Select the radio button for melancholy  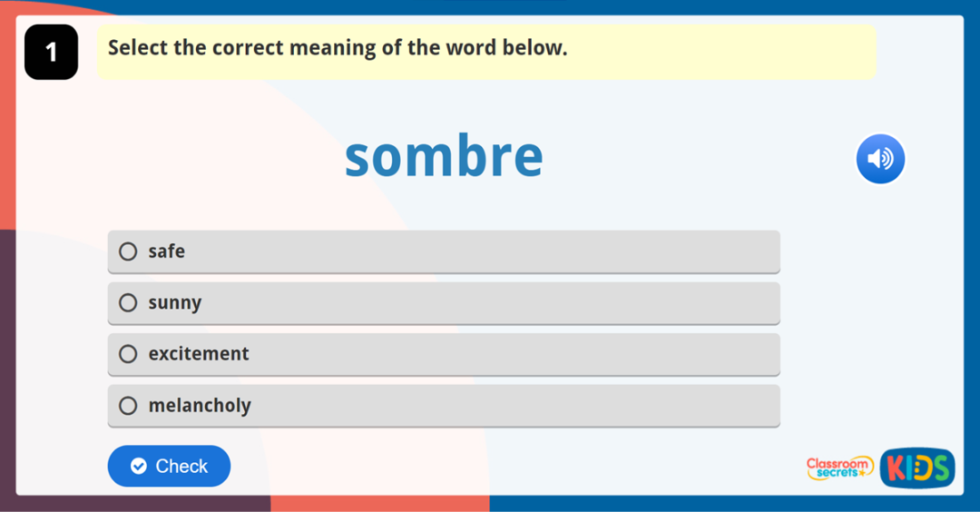[x=129, y=405]
